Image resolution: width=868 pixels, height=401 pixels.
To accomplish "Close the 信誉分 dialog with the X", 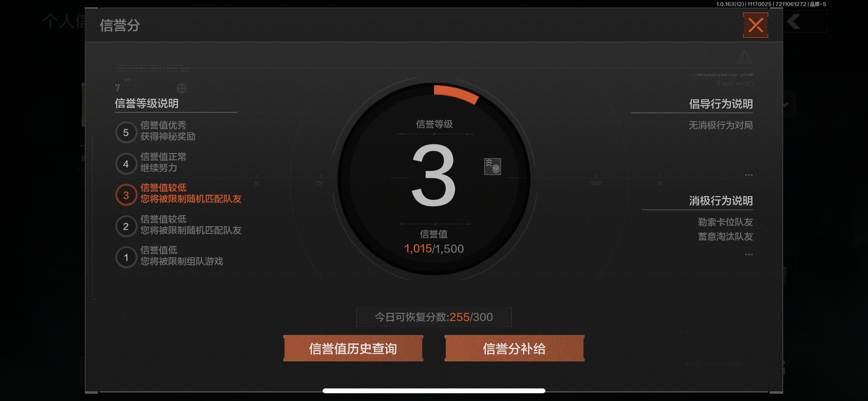I will (756, 25).
